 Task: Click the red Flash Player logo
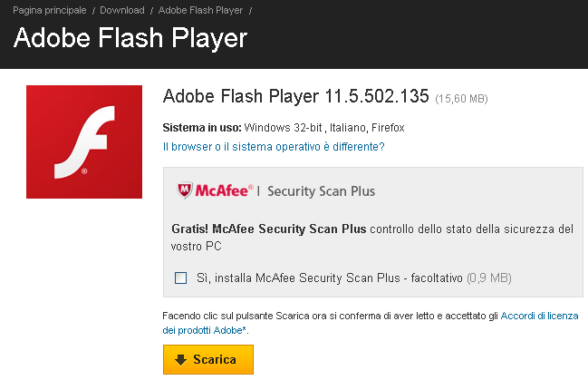84,141
